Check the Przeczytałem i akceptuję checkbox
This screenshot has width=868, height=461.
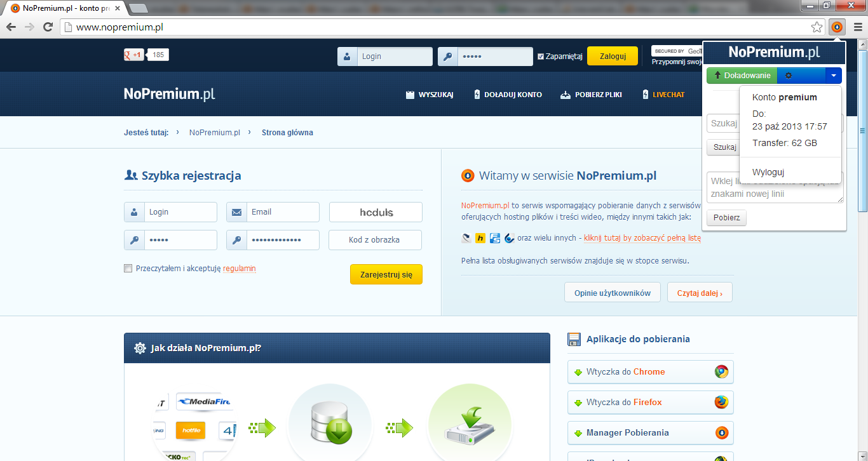tap(128, 269)
